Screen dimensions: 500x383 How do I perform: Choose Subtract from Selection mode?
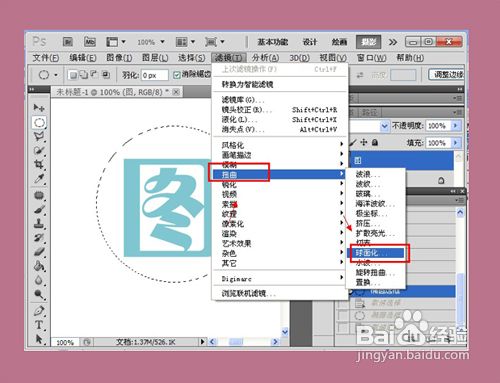pyautogui.click(x=94, y=75)
